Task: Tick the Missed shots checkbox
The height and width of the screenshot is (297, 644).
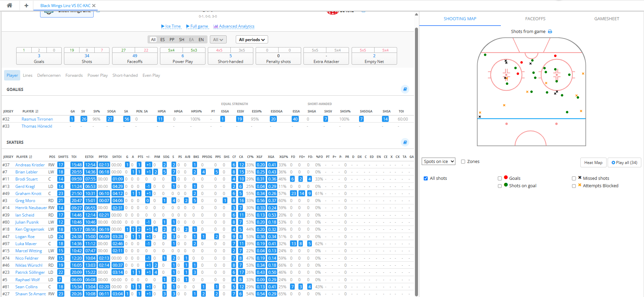Action: [x=574, y=178]
